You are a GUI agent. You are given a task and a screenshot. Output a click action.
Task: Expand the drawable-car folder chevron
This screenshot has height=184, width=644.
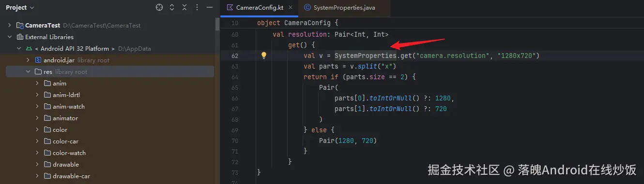(x=37, y=176)
